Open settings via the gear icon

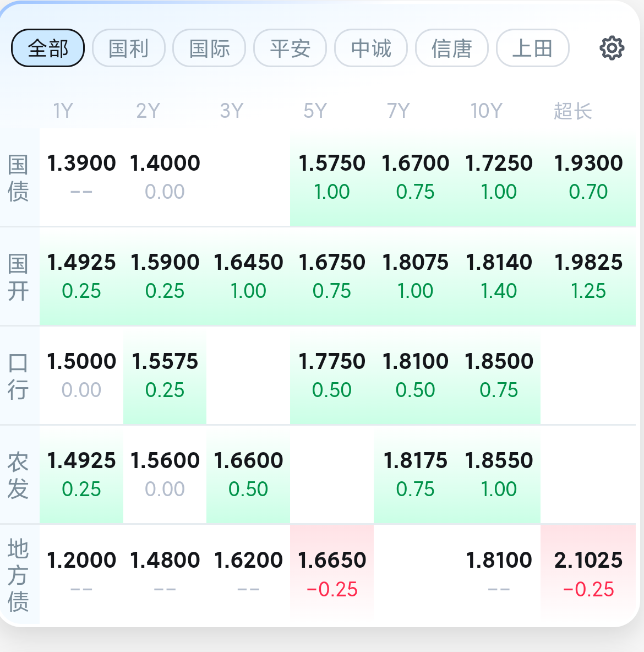click(612, 48)
